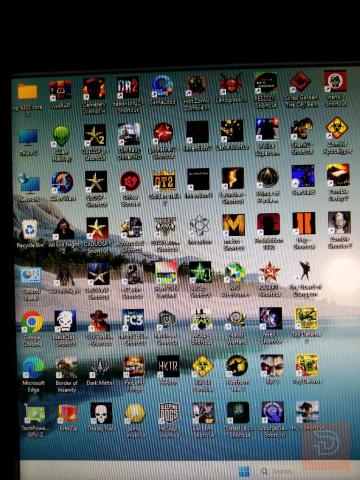This screenshot has width=360, height=480.
Task: Open the red silhouette Prohibition icon
Action: [269, 224]
